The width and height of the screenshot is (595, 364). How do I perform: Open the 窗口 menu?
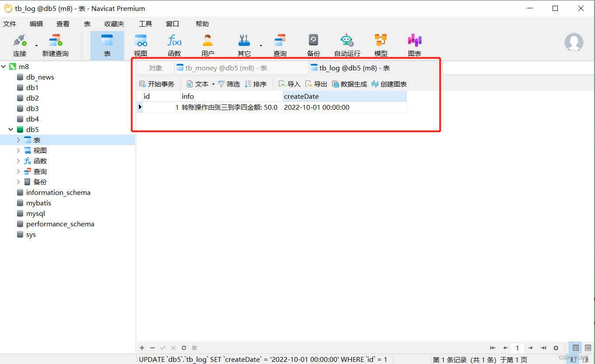(173, 24)
